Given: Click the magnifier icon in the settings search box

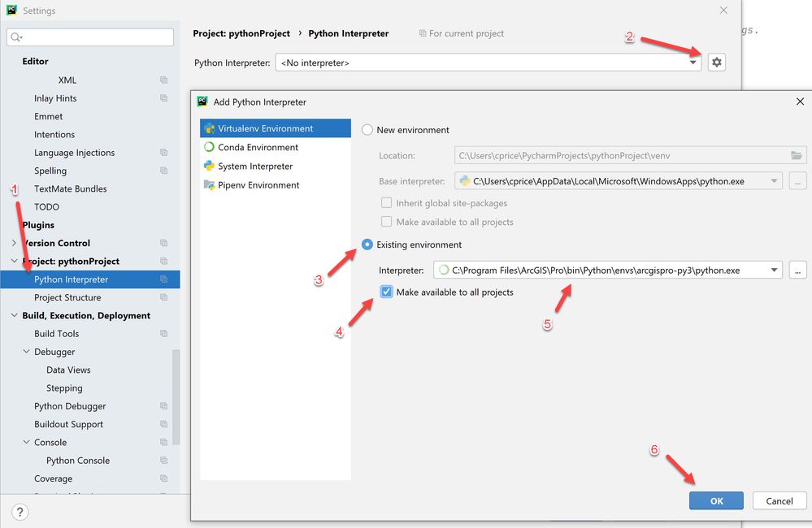Looking at the screenshot, I should [15, 37].
